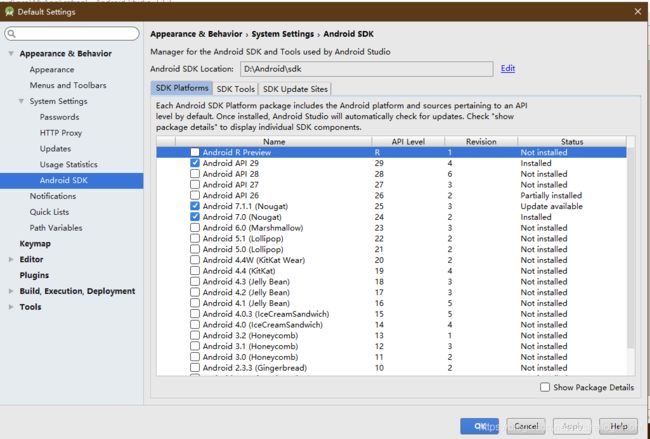Select the Android 5.0 (Lollipop) row
Viewport: 650px width, 439px height.
point(391,249)
